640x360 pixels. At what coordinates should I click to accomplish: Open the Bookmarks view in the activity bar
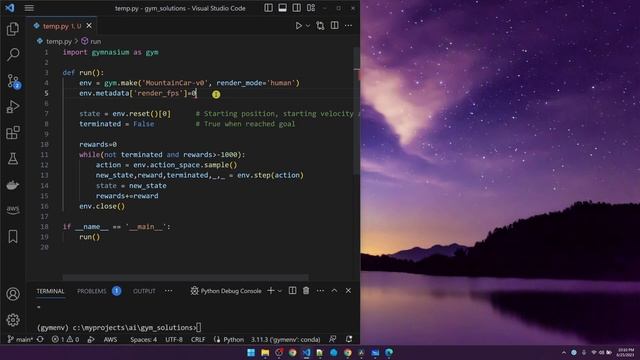tap(13, 236)
